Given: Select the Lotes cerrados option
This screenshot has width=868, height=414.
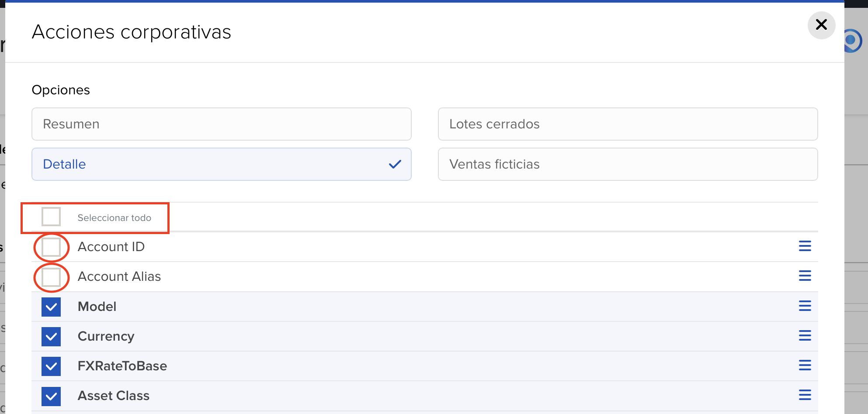Looking at the screenshot, I should pos(628,124).
